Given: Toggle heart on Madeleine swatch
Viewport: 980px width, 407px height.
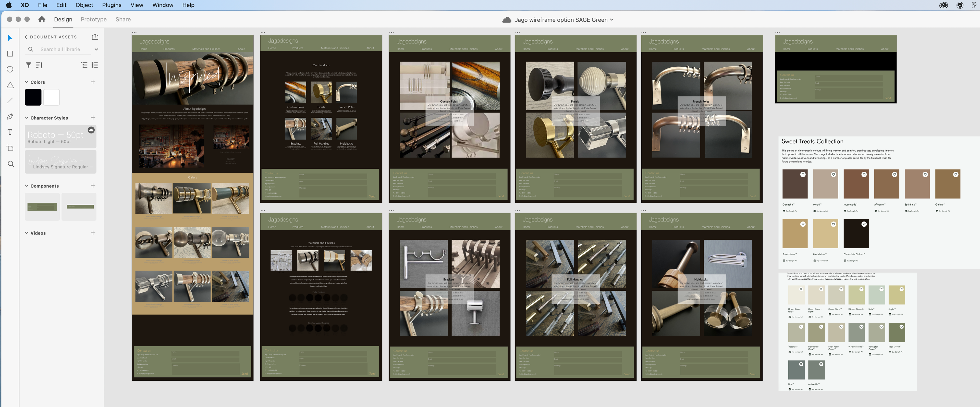Looking at the screenshot, I should pyautogui.click(x=833, y=224).
